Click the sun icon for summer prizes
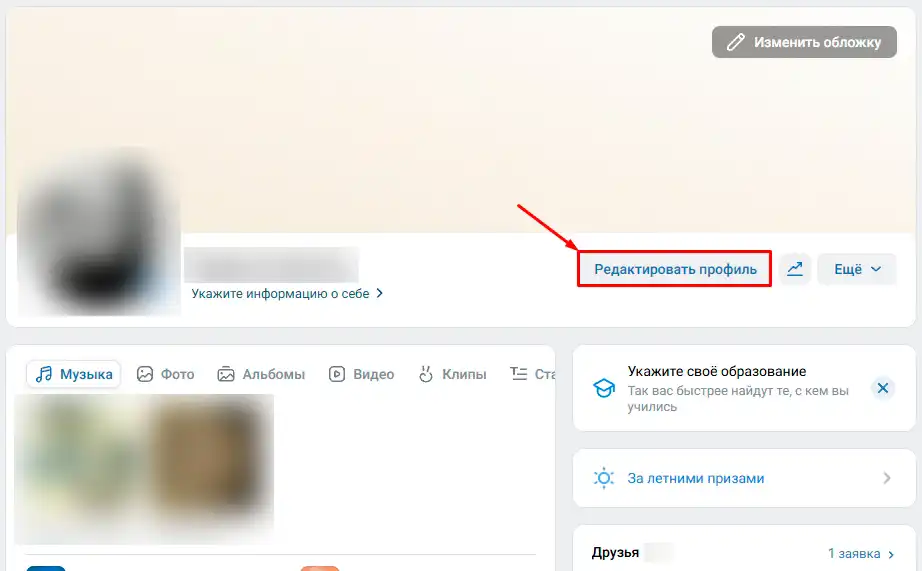The image size is (922, 571). (604, 478)
